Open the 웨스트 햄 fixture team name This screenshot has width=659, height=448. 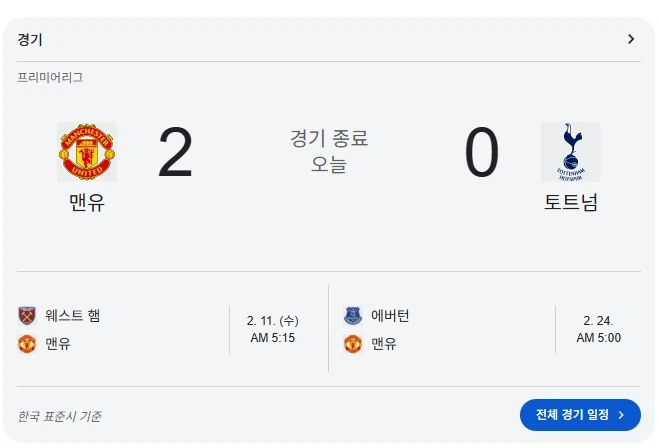coord(72,316)
